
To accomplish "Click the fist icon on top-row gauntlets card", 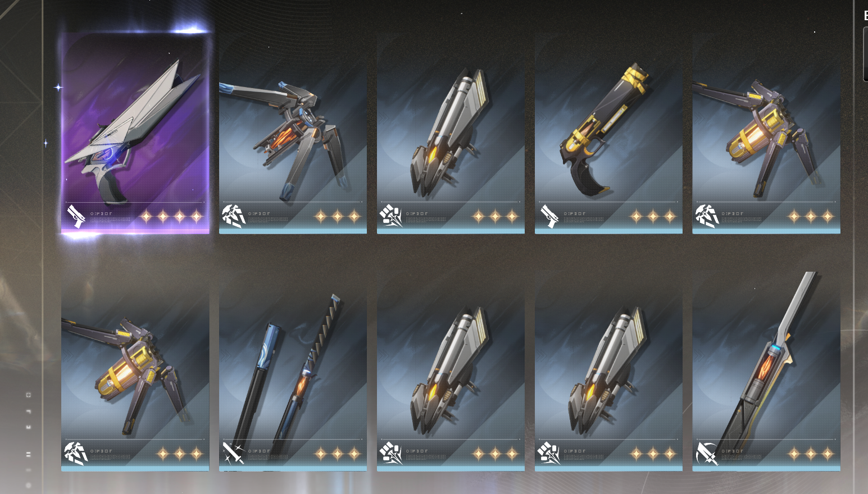I will 391,216.
